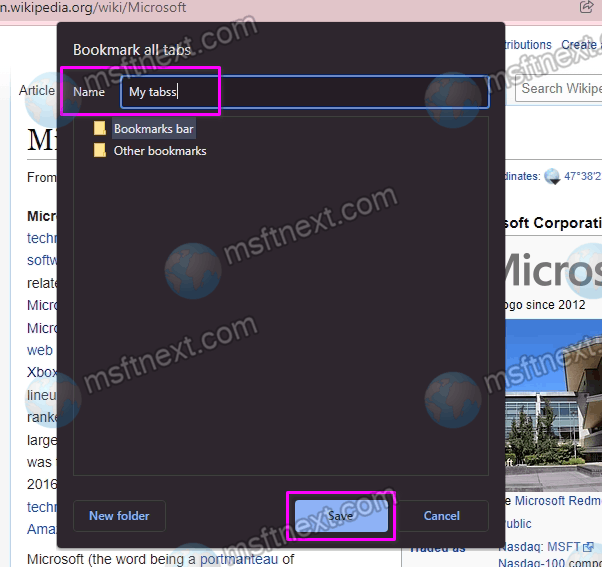
Task: Select the Bookmarks bar folder label
Action: [x=153, y=129]
